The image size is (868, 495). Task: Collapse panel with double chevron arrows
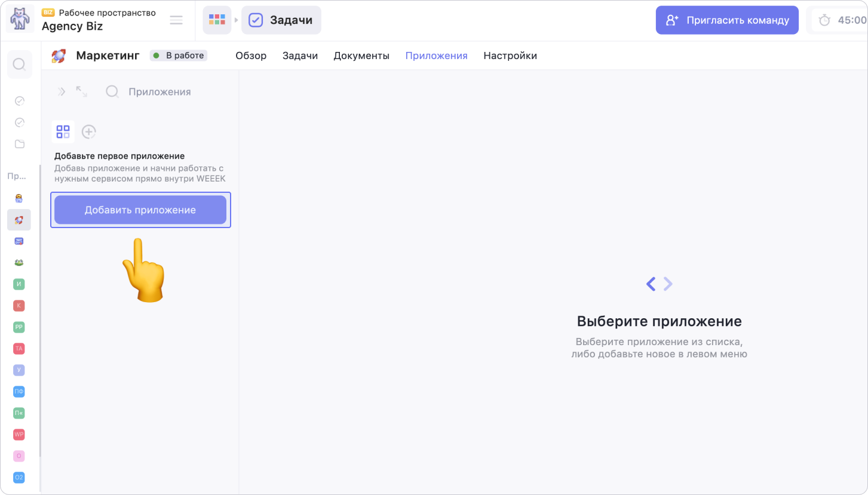point(62,91)
